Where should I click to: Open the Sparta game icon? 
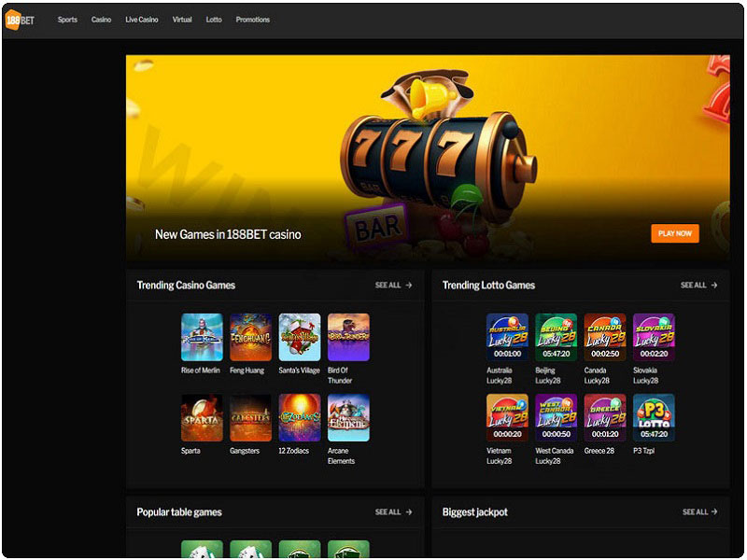tap(202, 417)
